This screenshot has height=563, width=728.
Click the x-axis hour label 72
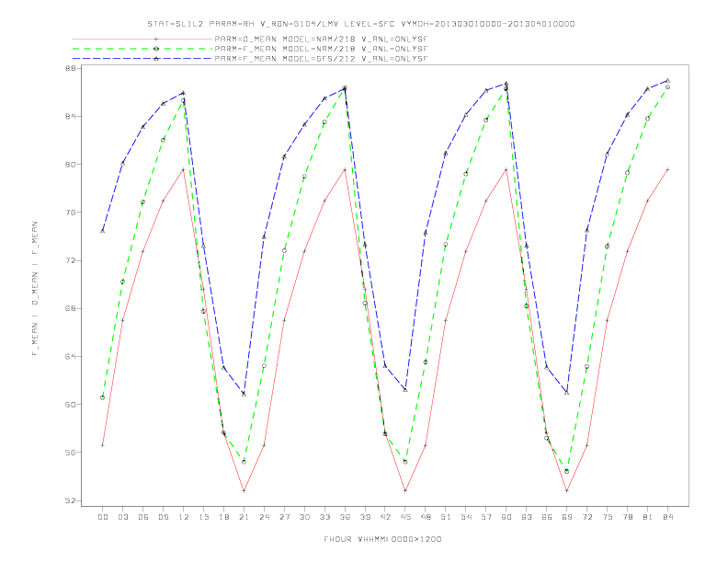click(x=587, y=517)
